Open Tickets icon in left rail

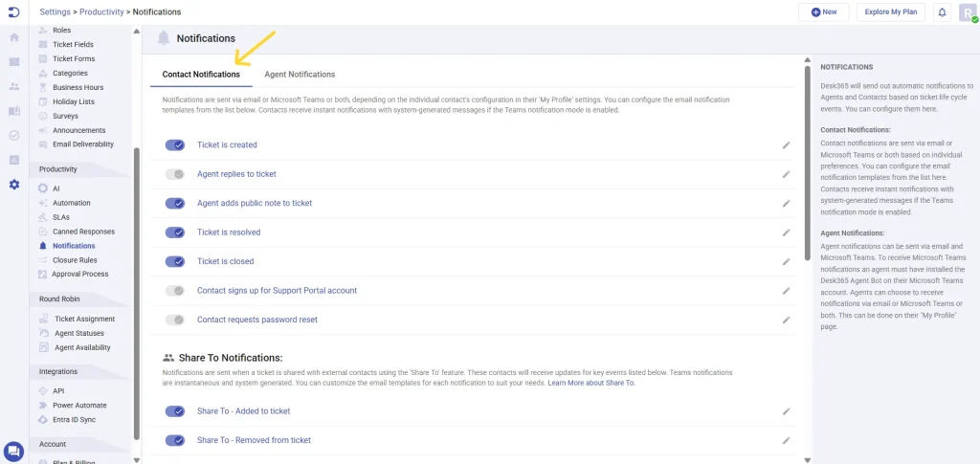click(x=13, y=62)
